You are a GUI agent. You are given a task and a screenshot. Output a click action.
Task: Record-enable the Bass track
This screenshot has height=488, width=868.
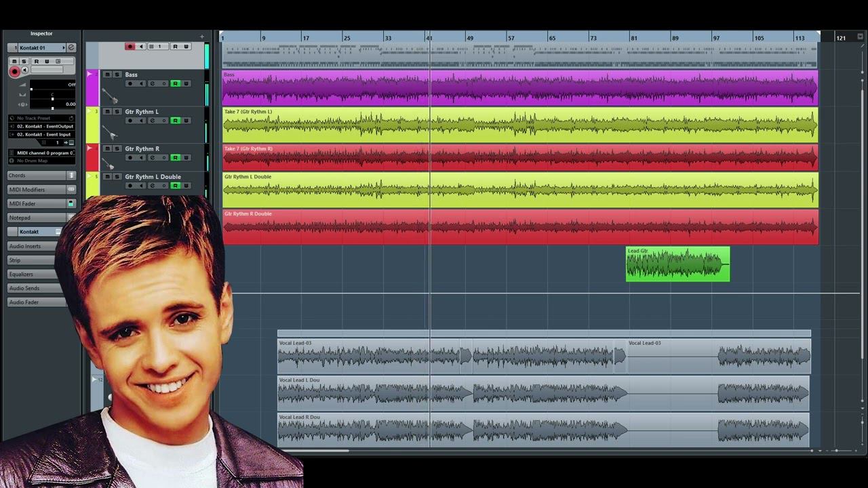point(130,83)
